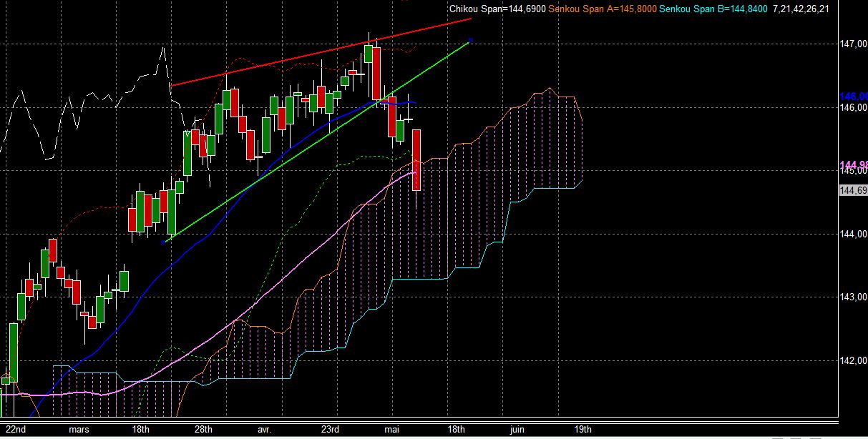
Task: Click the 145,00 price axis label
Action: point(853,172)
